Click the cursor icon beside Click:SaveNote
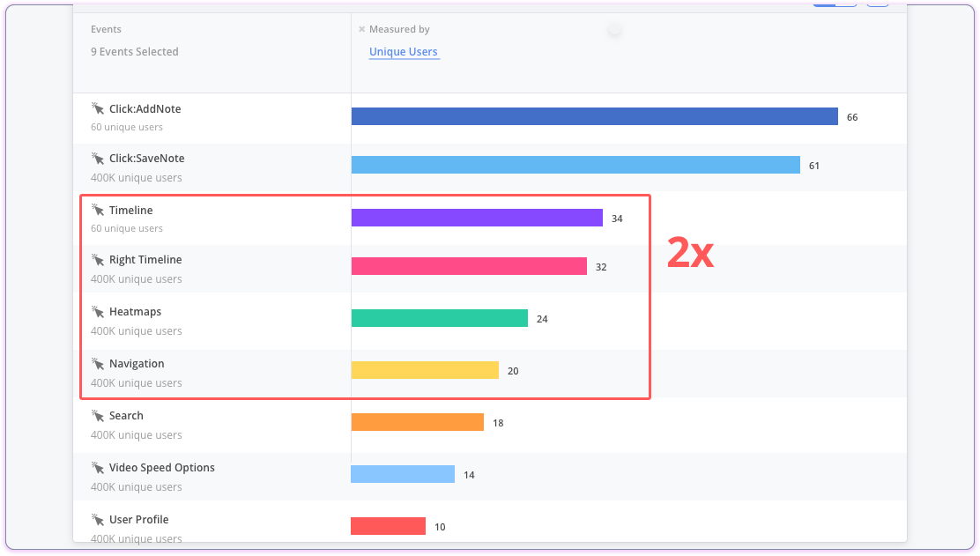Image resolution: width=980 pixels, height=556 pixels. (98, 158)
